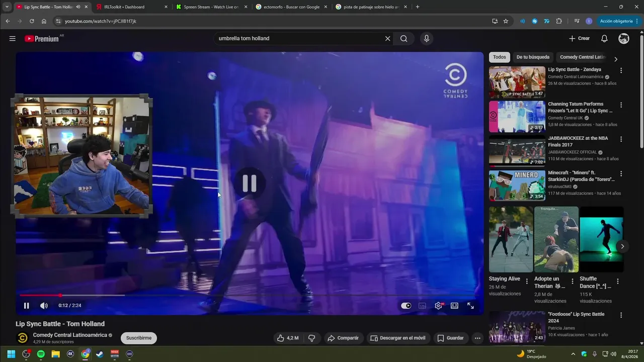Like the video with 4,2 M likes
Screen dimensions: 644x362
(287, 338)
